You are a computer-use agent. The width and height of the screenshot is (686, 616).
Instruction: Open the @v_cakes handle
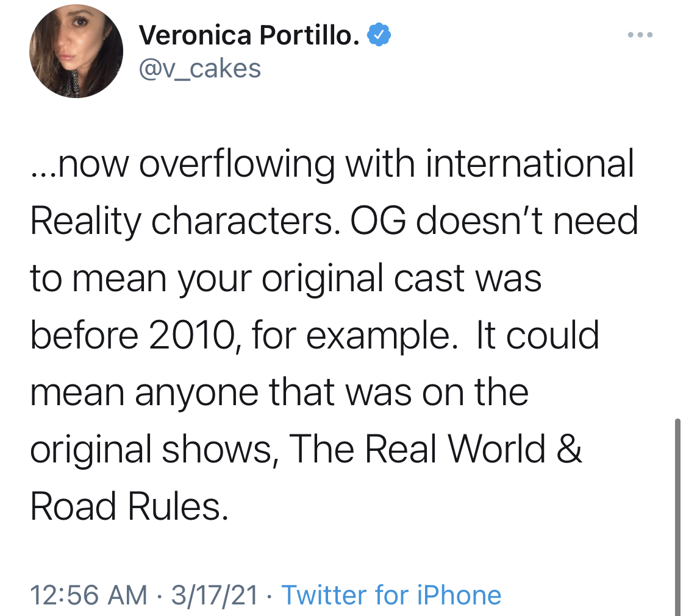pos(200,69)
